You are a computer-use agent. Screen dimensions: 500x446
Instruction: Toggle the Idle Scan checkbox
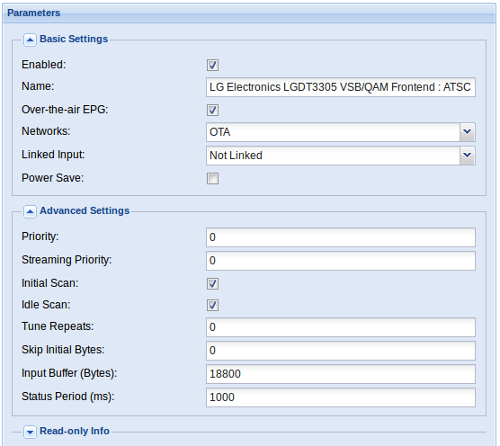coord(213,305)
